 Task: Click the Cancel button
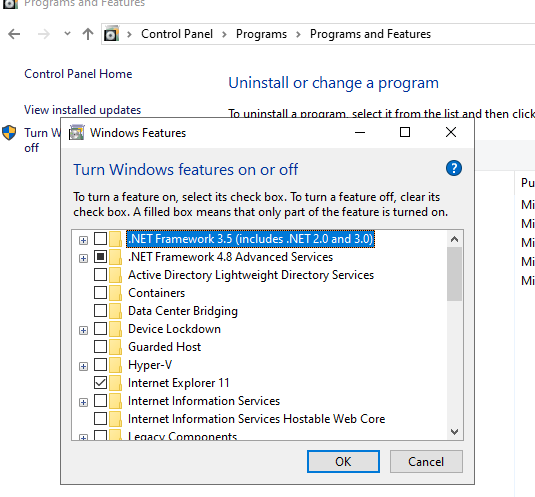(426, 462)
